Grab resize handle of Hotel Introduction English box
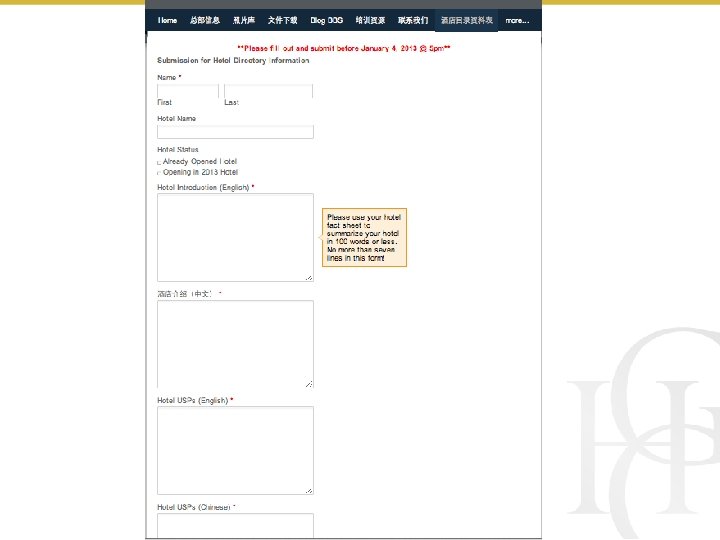Screen dimensions: 720x540 [x=309, y=277]
